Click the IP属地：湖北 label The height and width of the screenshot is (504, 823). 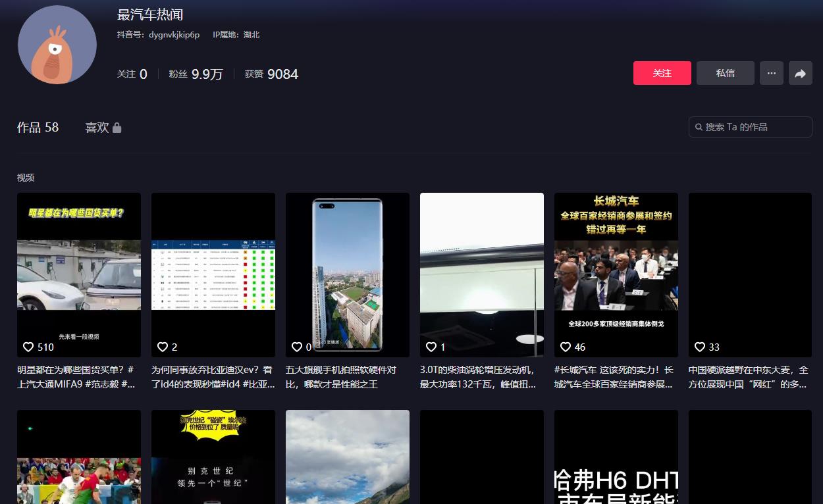[x=236, y=35]
